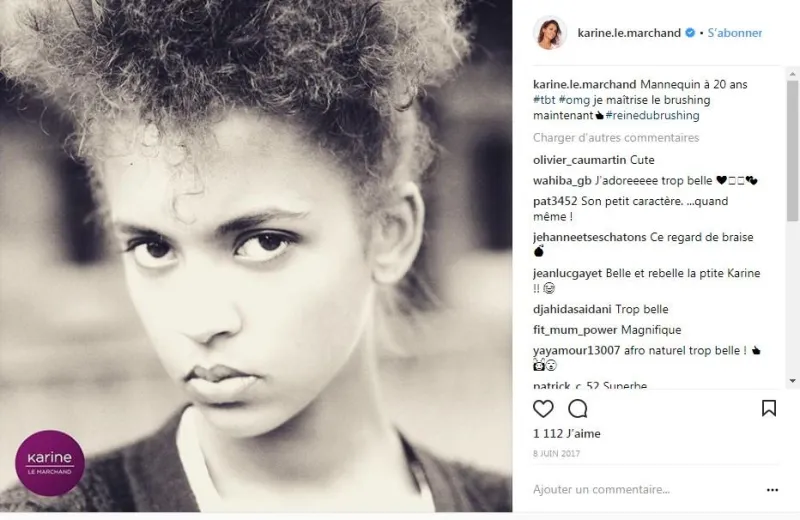Load more with Charger d'autres commentaires
The width and height of the screenshot is (800, 520).
(x=616, y=138)
